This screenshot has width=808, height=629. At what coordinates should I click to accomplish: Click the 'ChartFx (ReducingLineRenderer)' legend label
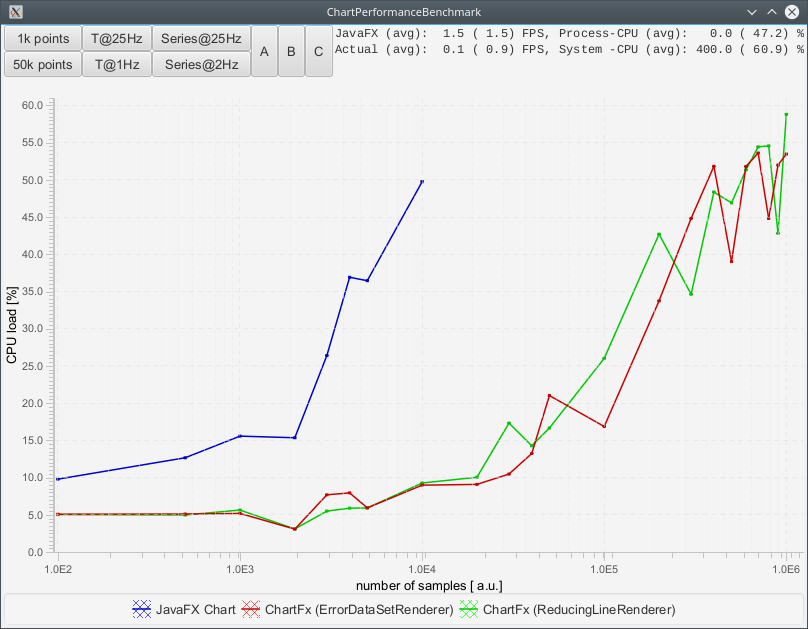click(579, 609)
